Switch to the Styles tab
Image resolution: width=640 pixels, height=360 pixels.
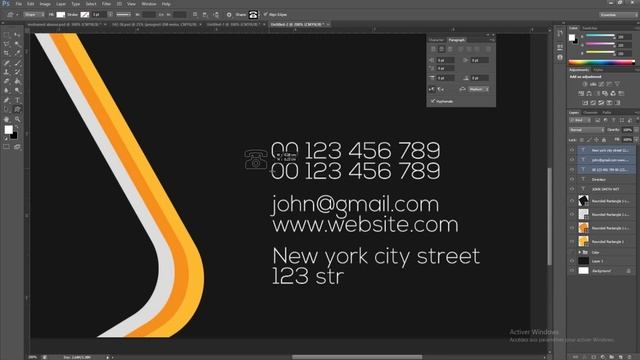(598, 70)
